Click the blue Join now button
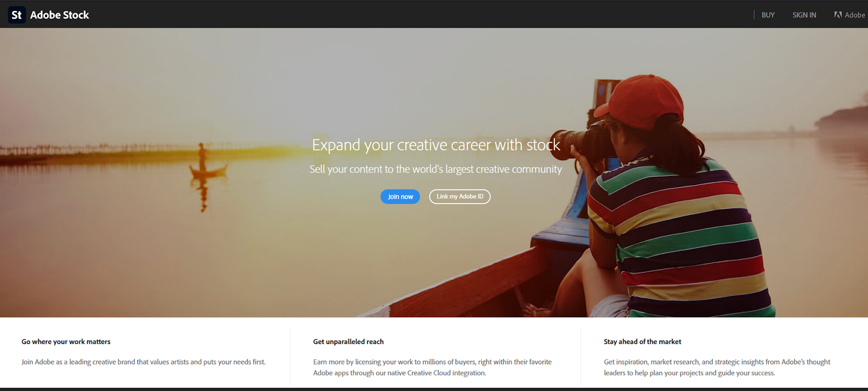The height and width of the screenshot is (391, 868). click(400, 197)
